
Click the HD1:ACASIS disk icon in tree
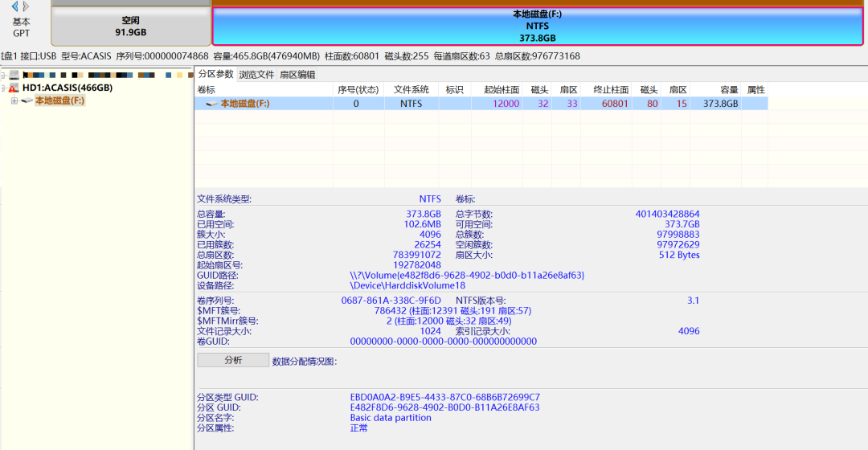(14, 88)
